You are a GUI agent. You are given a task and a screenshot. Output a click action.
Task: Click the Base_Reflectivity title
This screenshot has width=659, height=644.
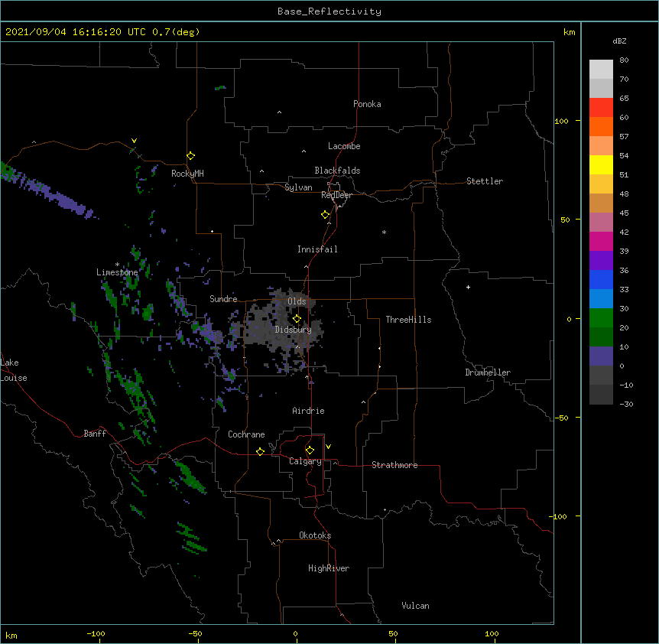coord(329,11)
